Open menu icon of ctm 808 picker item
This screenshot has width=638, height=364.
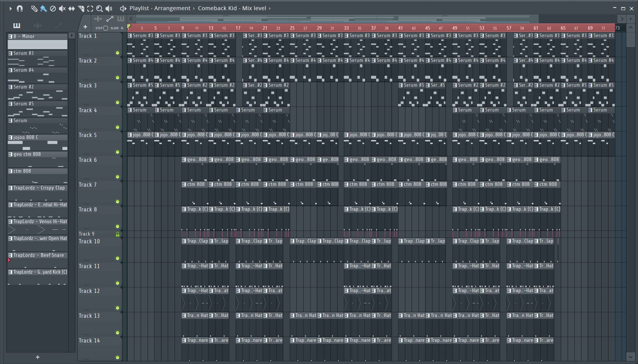pos(10,171)
